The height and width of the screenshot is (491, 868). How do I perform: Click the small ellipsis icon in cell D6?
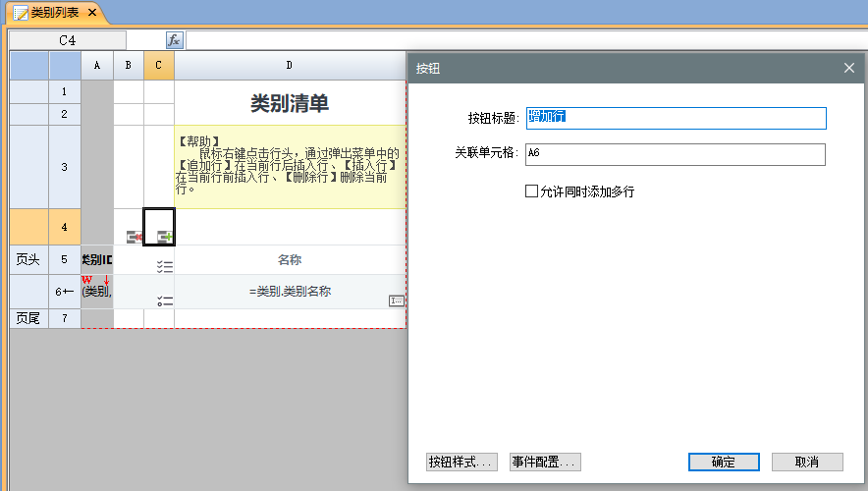pyautogui.click(x=396, y=300)
